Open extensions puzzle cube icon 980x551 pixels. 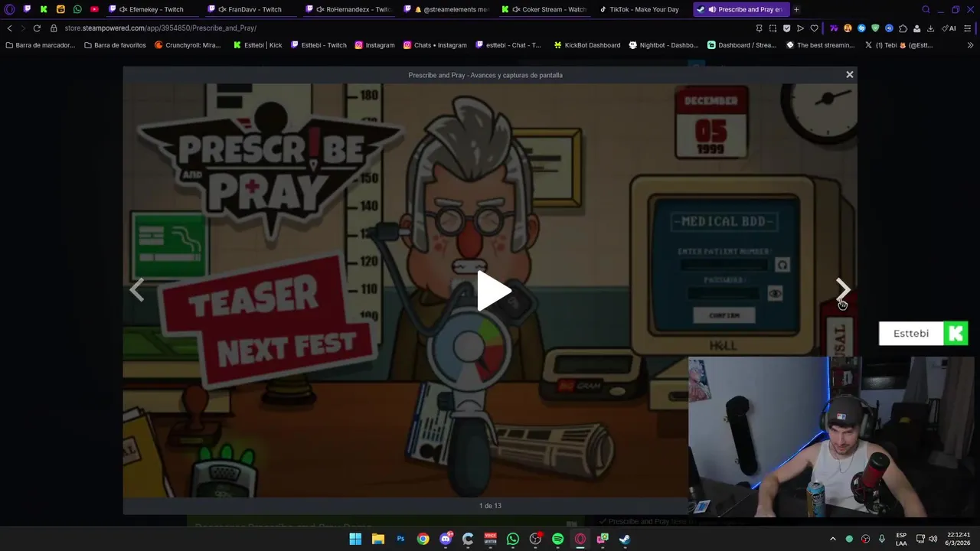coord(903,28)
